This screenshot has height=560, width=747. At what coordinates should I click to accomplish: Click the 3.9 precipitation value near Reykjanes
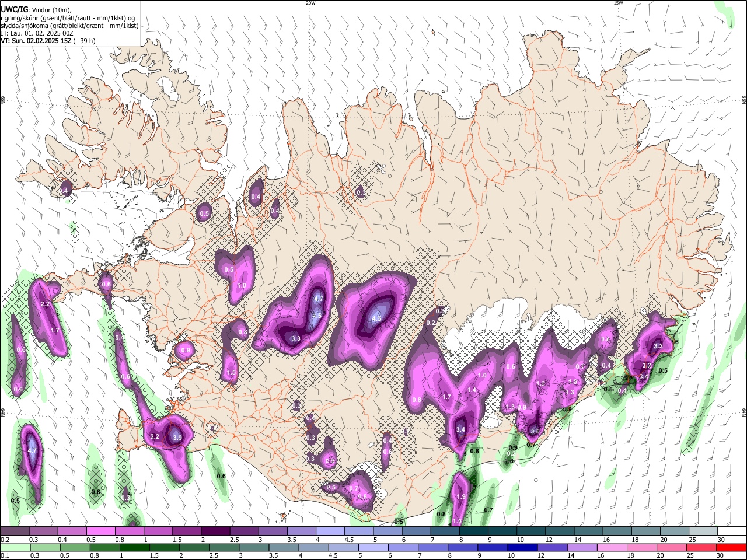pos(177,437)
